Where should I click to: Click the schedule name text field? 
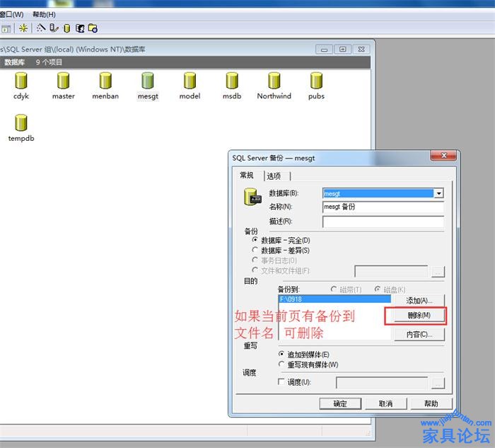[x=382, y=383]
